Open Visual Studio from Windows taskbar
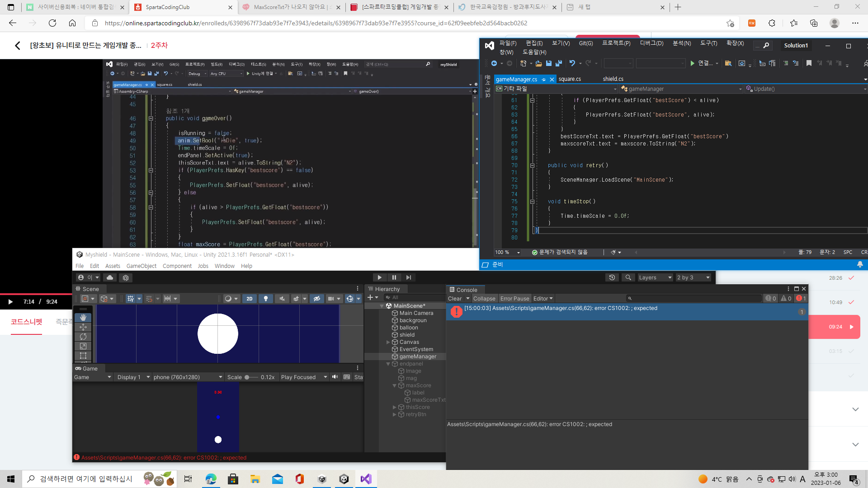 pos(366,479)
